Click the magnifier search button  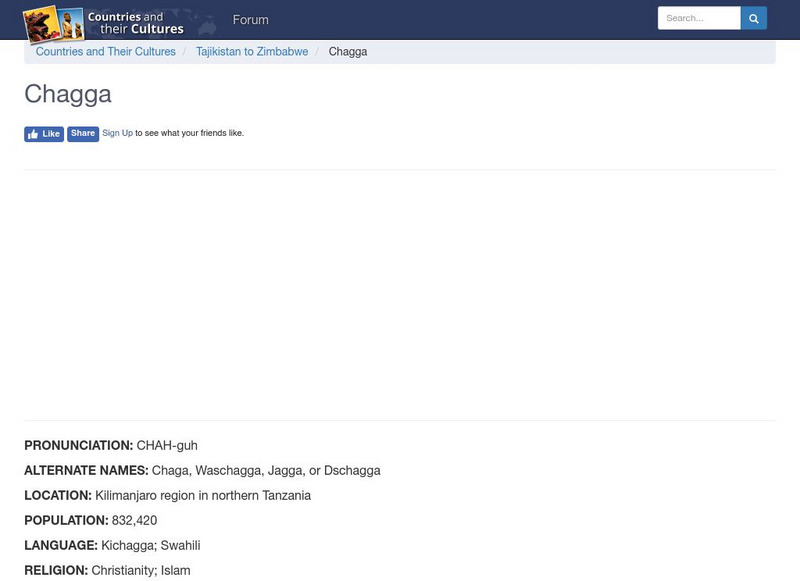[754, 18]
